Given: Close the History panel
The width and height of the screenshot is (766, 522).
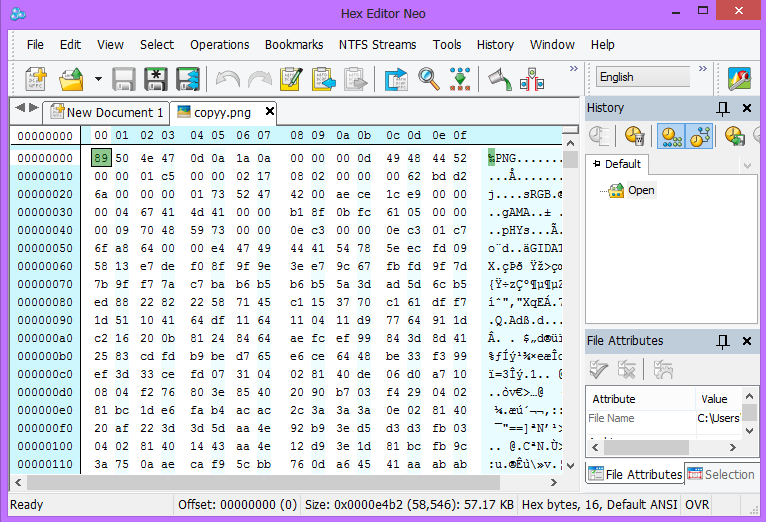Looking at the screenshot, I should click(x=747, y=108).
